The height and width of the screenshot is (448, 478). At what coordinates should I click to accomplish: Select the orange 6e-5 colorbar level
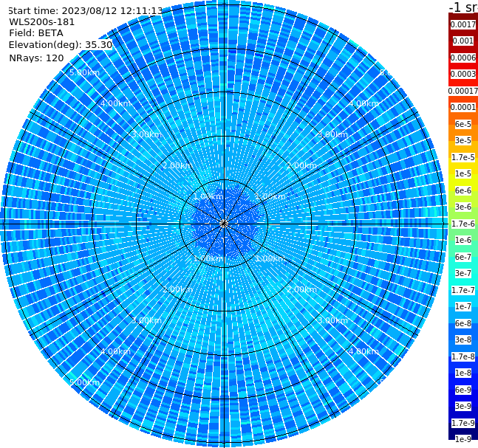pos(463,124)
